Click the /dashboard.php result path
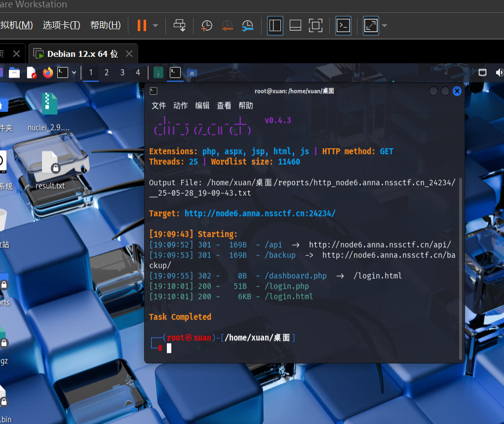Image resolution: width=504 pixels, height=424 pixels. coord(296,276)
